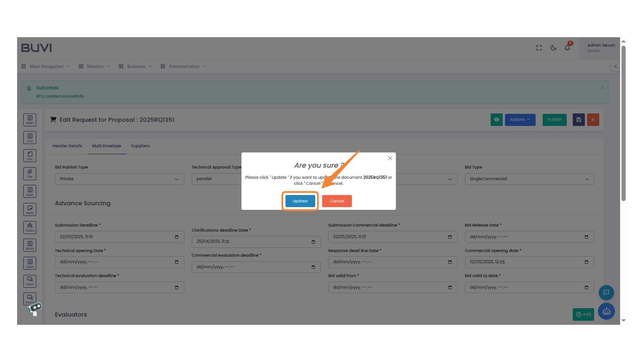This screenshot has width=644, height=362.
Task: Switch to the Suppliers tab
Action: click(x=140, y=146)
